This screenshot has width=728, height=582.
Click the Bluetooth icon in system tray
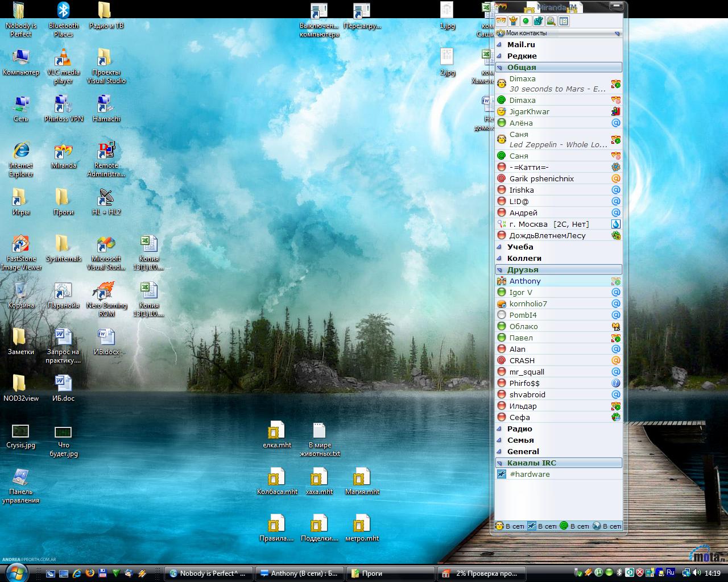(x=619, y=573)
